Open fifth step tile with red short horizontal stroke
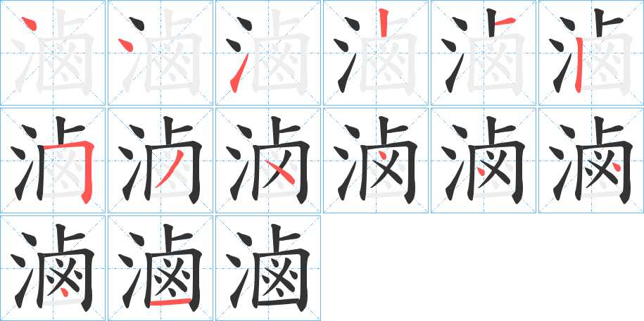The height and width of the screenshot is (321, 644). point(484,53)
